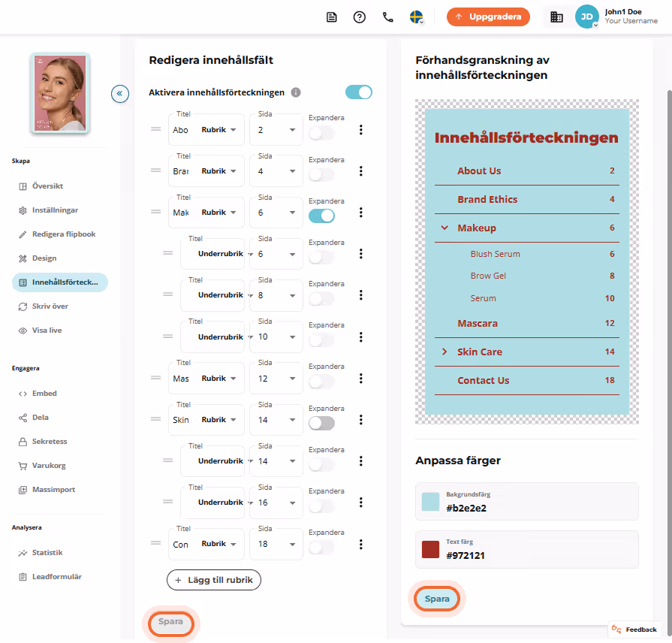
Task: Open Sida dropdown showing page 2
Action: [x=276, y=129]
